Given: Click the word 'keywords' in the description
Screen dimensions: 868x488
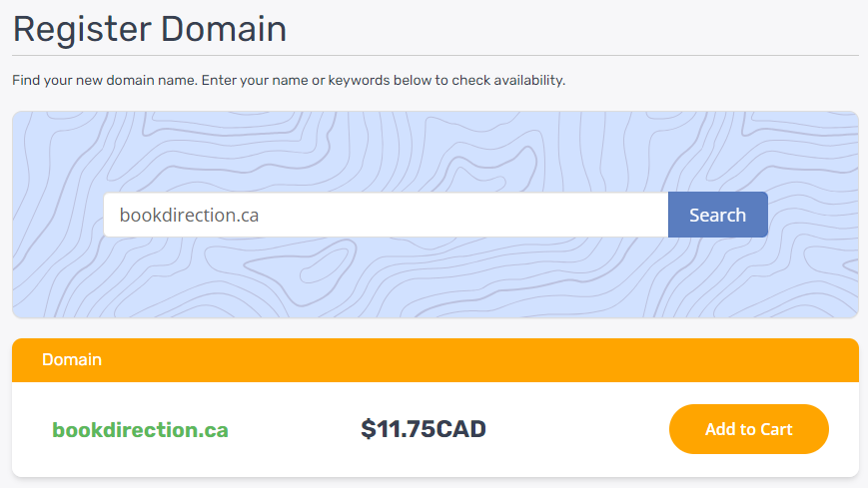Looking at the screenshot, I should pos(359,80).
